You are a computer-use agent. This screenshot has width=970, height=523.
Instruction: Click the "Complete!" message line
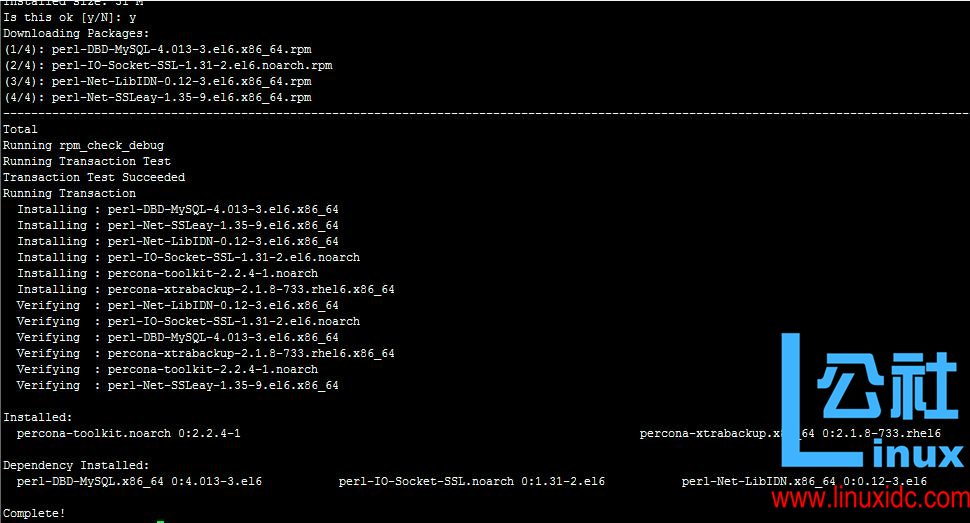[x=34, y=513]
